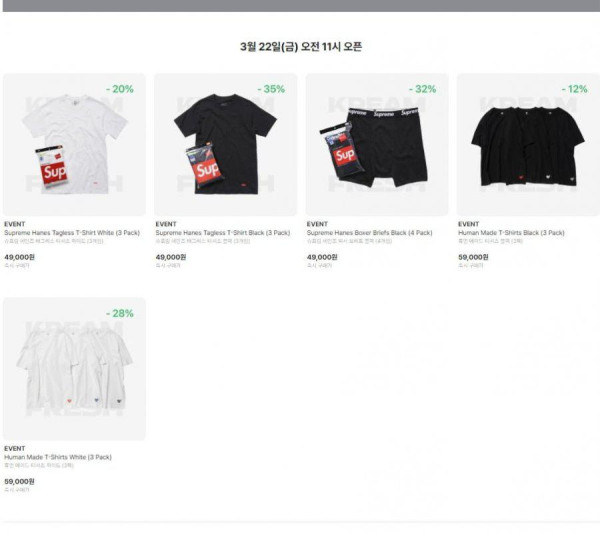Image resolution: width=600 pixels, height=533 pixels.
Task: Click the EVENT label above Boxer Briefs
Action: tap(317, 224)
